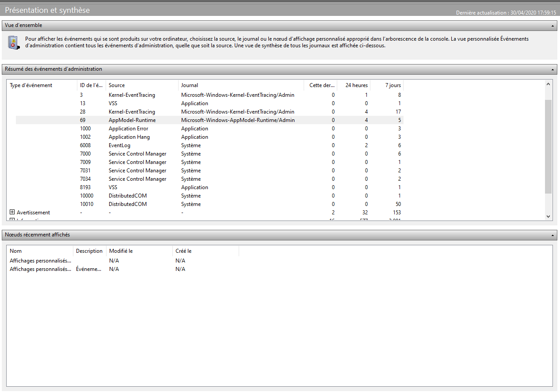This screenshot has width=560, height=392.
Task: Select the EventLog event 6008 row
Action: point(210,145)
